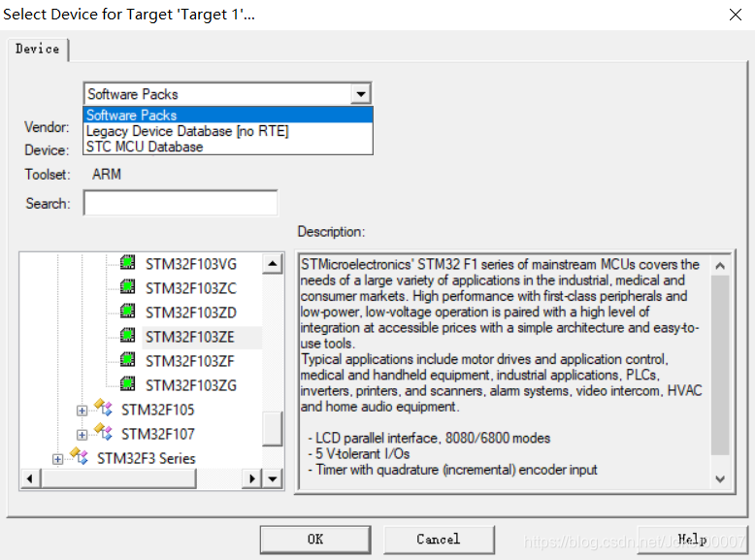This screenshot has width=755, height=560.
Task: Click the STM32F103ZF chip icon
Action: click(127, 359)
